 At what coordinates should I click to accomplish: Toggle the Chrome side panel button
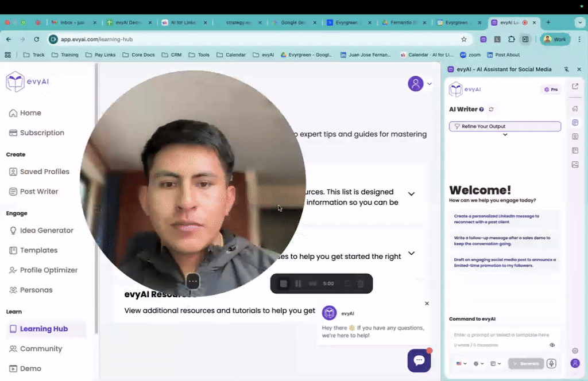click(525, 40)
